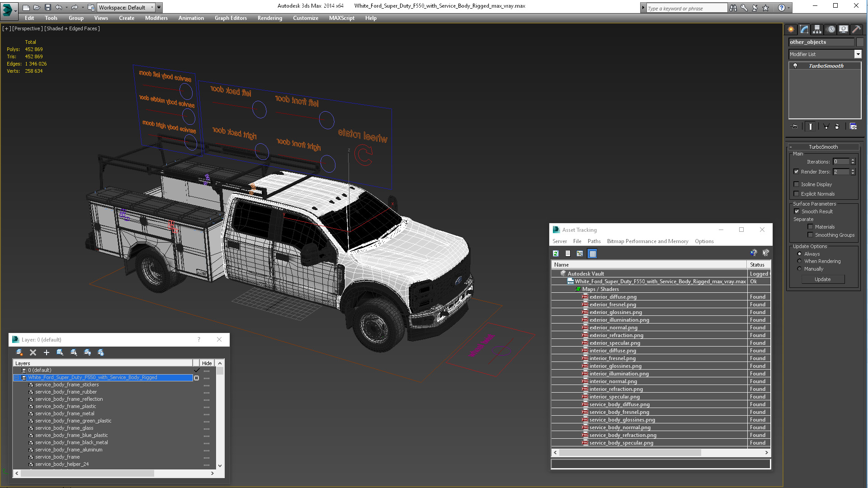Refresh the Asset Tracking list
868x488 pixels.
[x=556, y=253]
